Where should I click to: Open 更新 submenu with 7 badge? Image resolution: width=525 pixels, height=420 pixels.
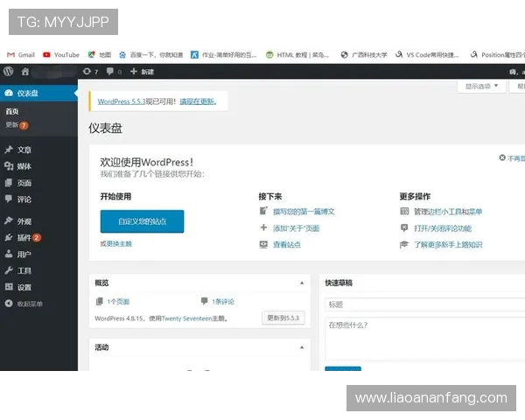[x=17, y=125]
